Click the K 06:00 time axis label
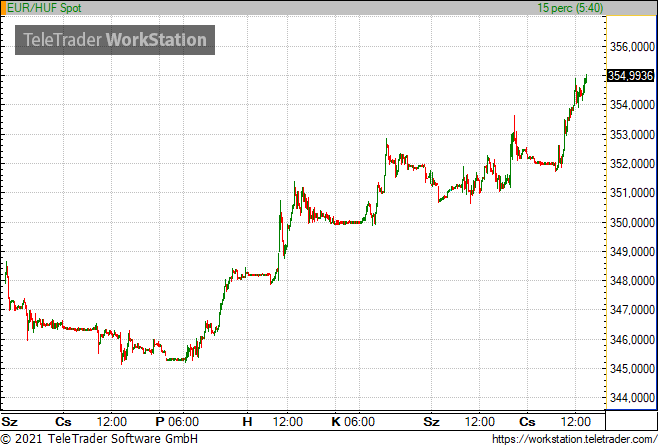658x448 pixels. (353, 422)
